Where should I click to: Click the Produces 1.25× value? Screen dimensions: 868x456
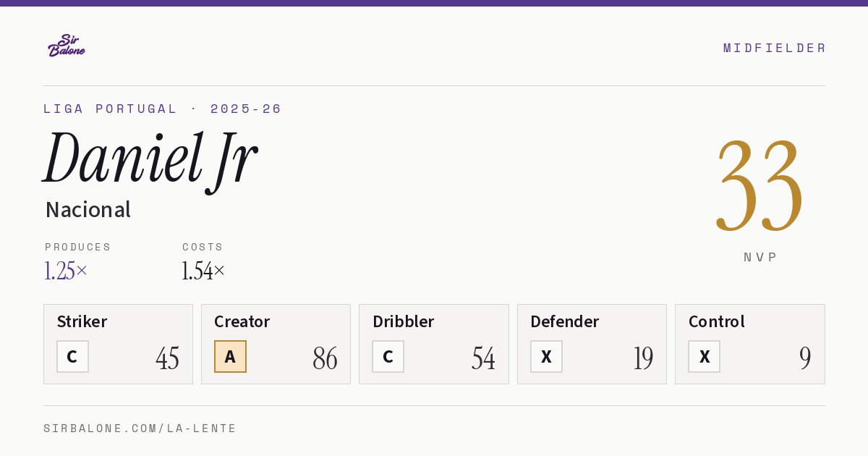tap(66, 271)
